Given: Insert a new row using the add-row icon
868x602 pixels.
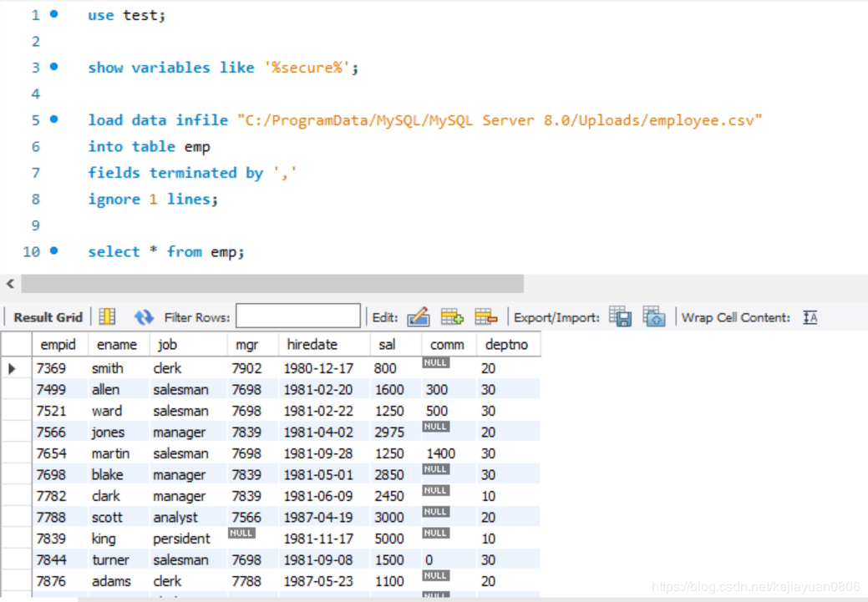Looking at the screenshot, I should click(452, 316).
